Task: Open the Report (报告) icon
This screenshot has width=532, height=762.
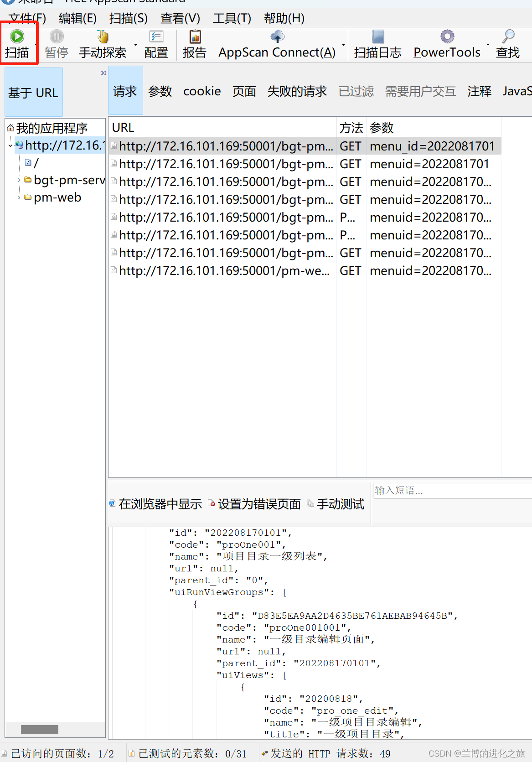Action: point(195,36)
